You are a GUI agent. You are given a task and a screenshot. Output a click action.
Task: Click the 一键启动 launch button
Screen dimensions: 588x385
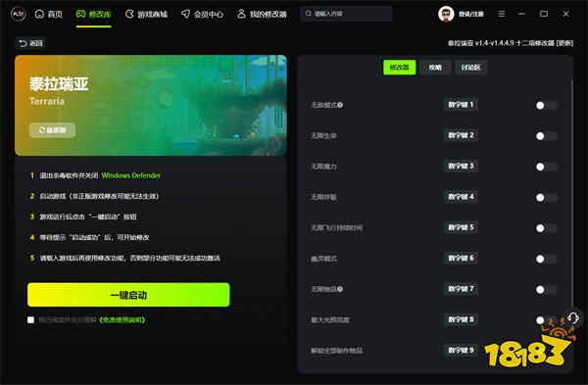click(128, 295)
